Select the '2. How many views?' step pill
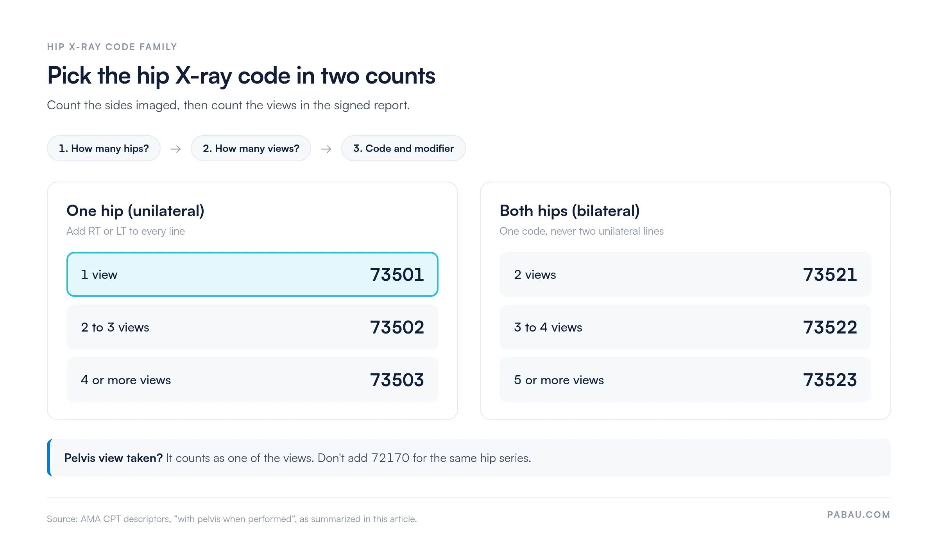938x560 pixels. 251,148
